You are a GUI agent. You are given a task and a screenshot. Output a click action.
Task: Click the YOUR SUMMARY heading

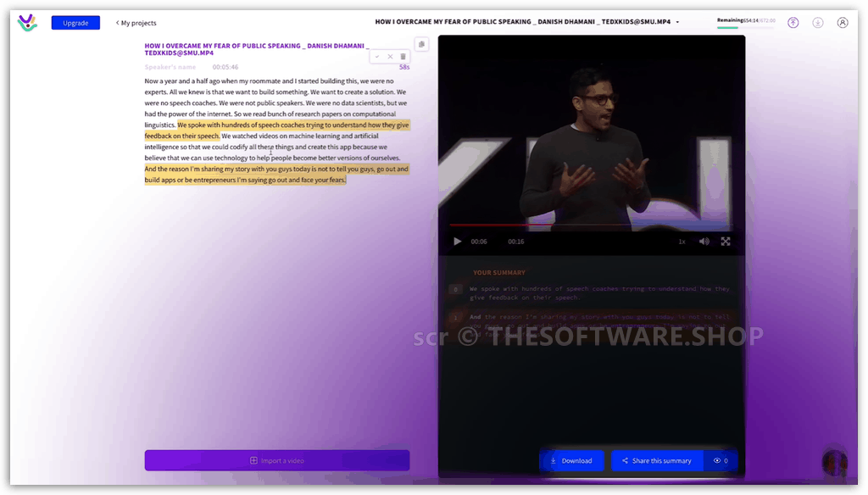[x=498, y=272]
